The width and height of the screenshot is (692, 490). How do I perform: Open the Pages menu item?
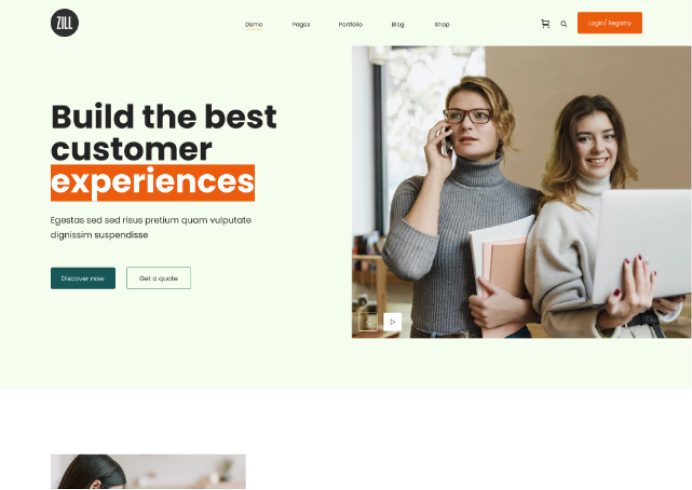(301, 24)
